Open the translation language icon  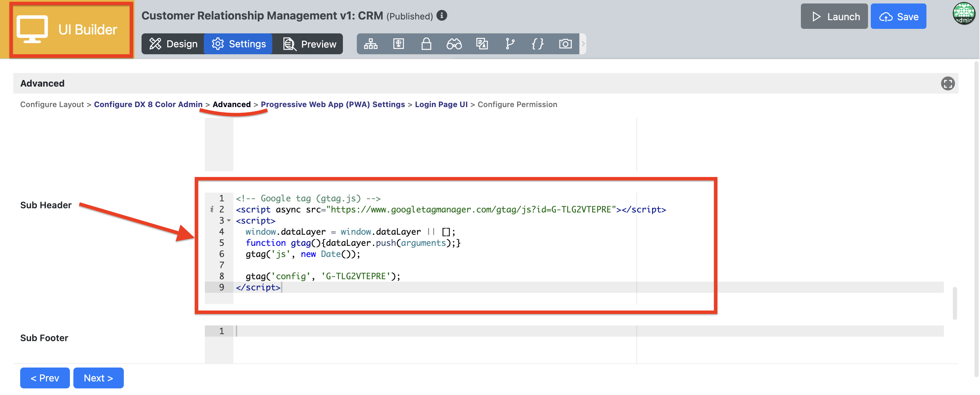pos(482,44)
